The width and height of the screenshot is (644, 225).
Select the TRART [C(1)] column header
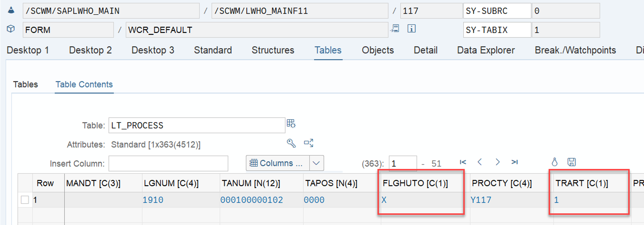click(x=592, y=183)
